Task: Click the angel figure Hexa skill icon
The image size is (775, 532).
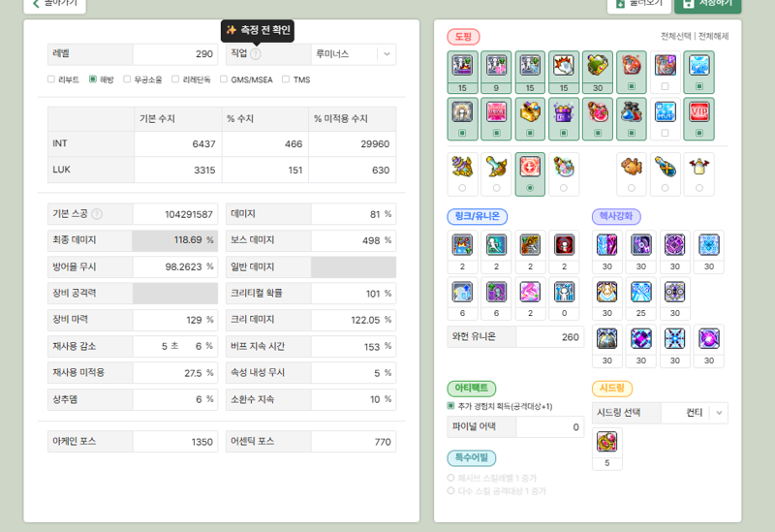Action: point(607,292)
